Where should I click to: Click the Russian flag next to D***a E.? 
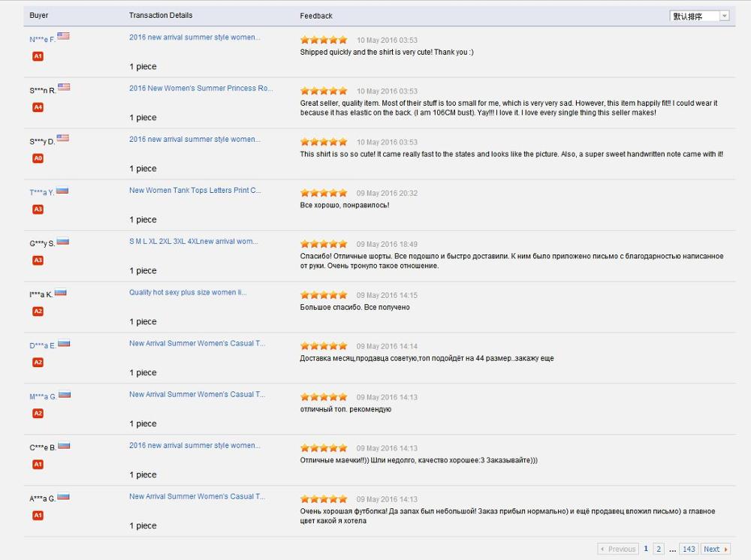tap(64, 344)
